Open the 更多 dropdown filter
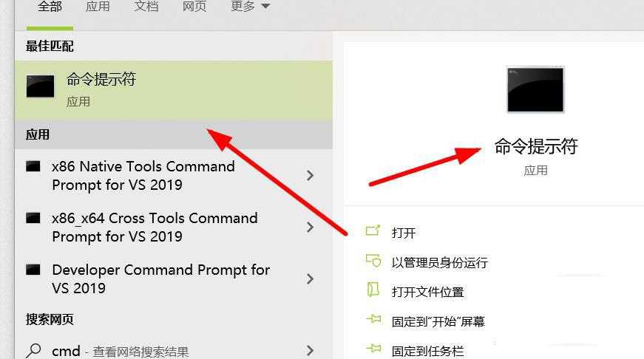The width and height of the screenshot is (644, 359). click(250, 6)
